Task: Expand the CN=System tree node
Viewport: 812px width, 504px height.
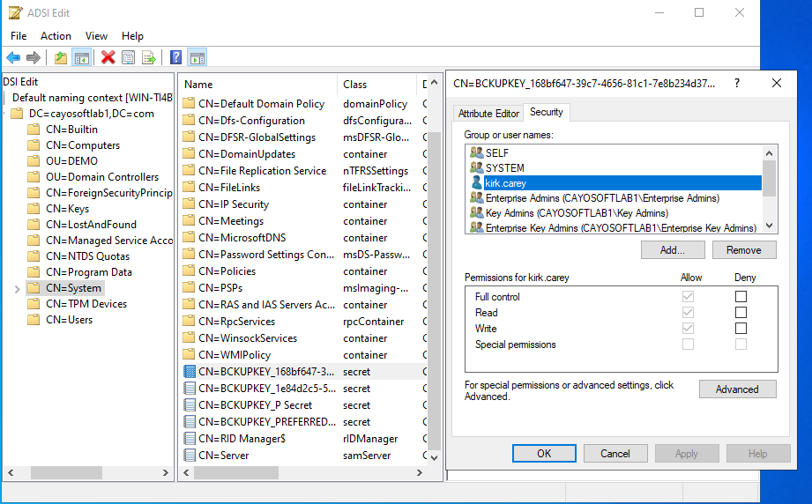Action: click(x=18, y=288)
